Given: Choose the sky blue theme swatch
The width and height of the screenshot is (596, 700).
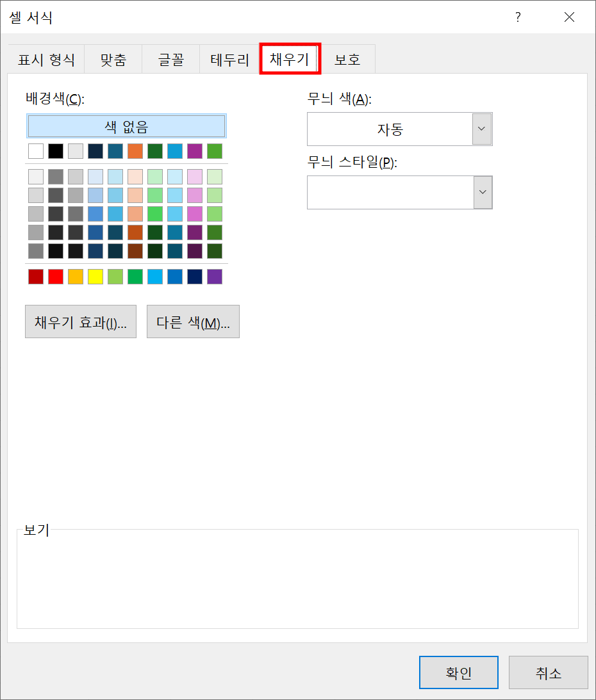Looking at the screenshot, I should tap(175, 151).
